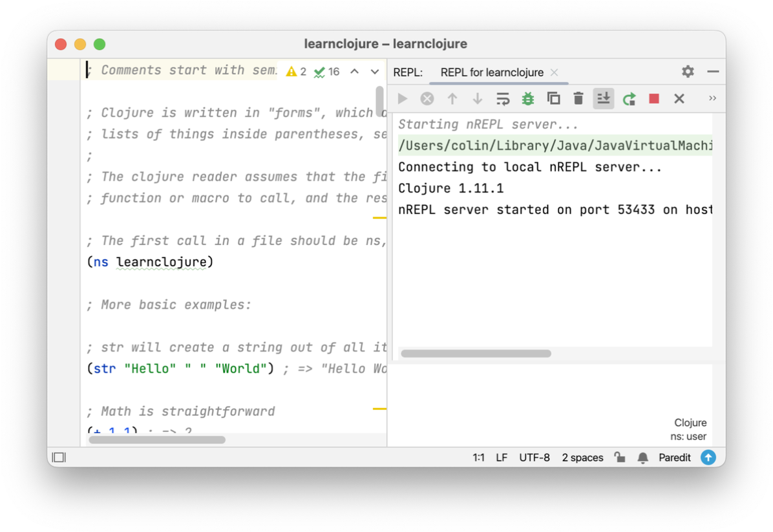
Task: Clear REPL output with trash icon
Action: click(x=578, y=99)
